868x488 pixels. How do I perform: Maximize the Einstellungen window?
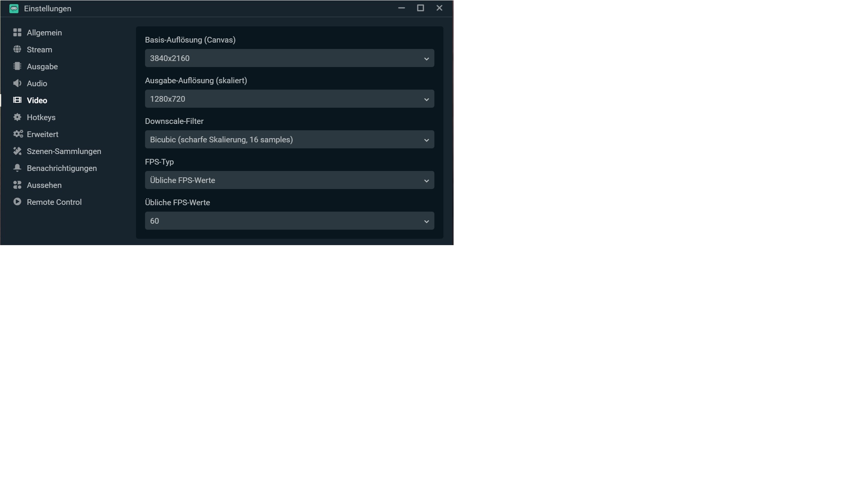tap(420, 8)
